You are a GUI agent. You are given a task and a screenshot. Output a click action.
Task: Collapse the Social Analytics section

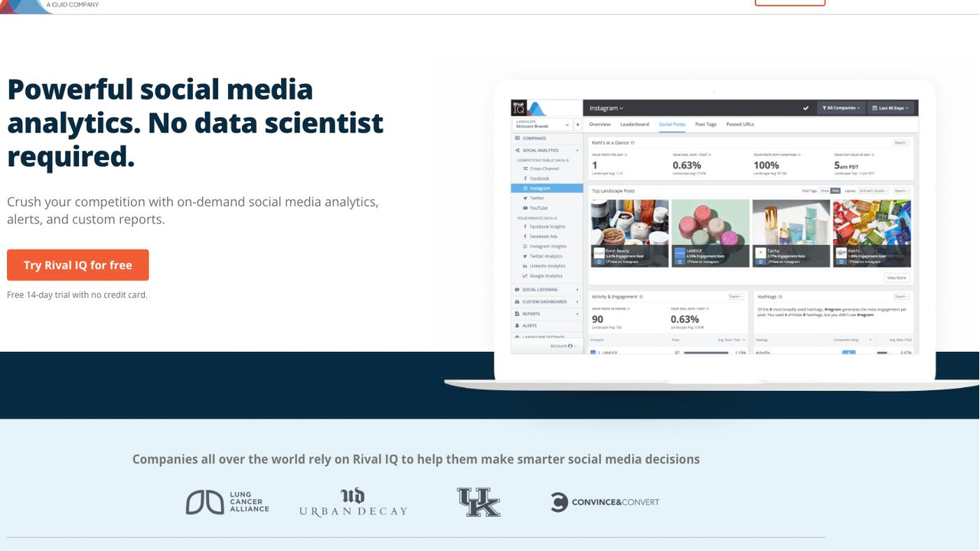[x=547, y=150]
